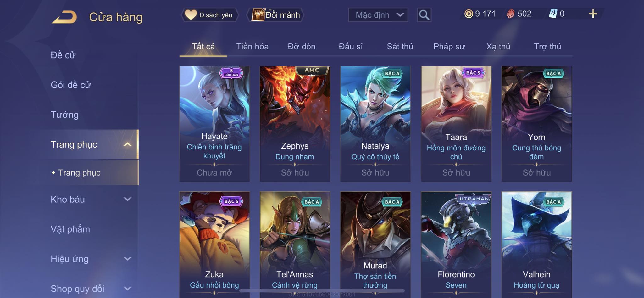
Task: Switch to the Pháp sư tab
Action: click(x=449, y=47)
